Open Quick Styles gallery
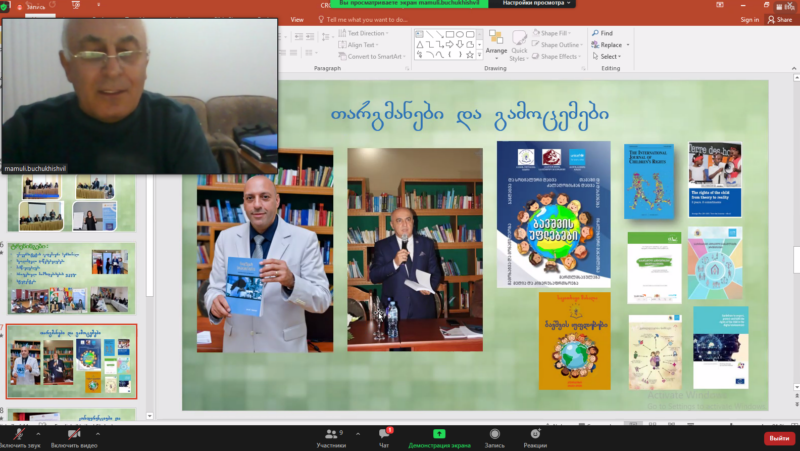Viewport: 800px width, 451px height. [x=519, y=46]
